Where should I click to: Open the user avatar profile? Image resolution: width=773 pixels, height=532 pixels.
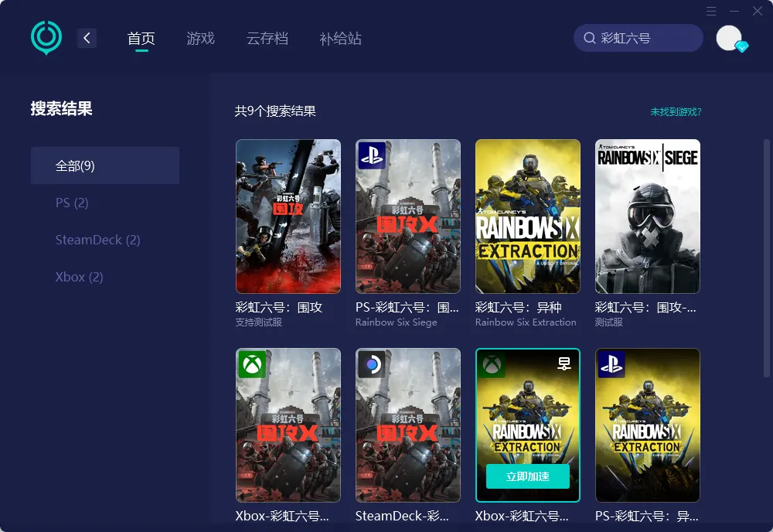point(729,38)
